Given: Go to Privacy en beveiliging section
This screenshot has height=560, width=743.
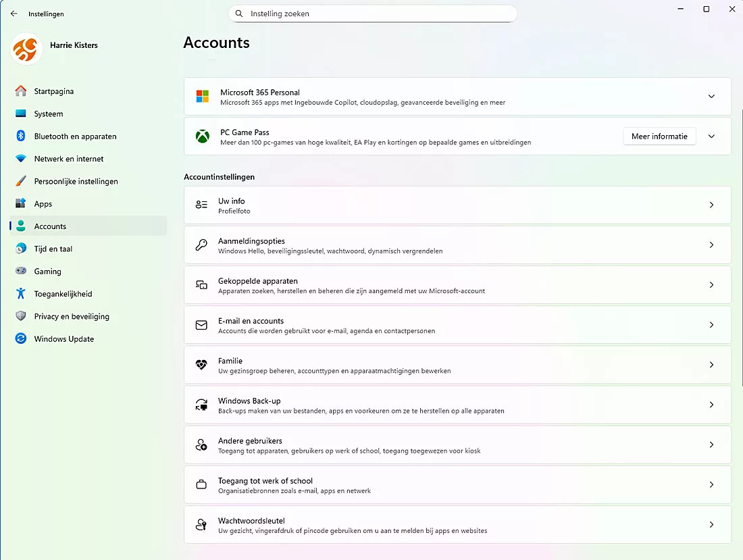Looking at the screenshot, I should tap(72, 316).
